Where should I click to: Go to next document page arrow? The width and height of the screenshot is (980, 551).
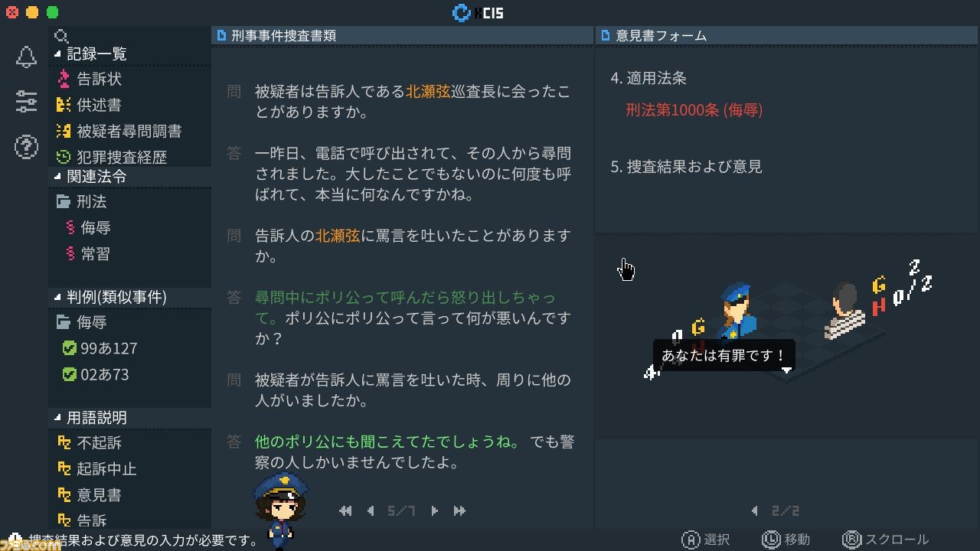click(434, 510)
